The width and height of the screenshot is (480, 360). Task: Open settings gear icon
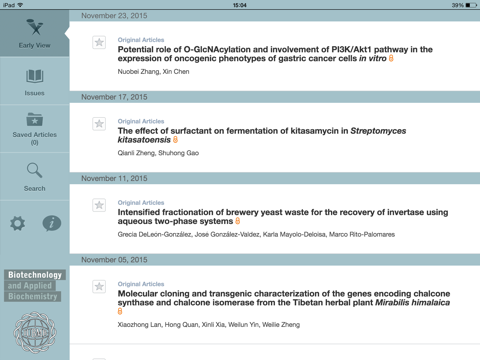point(17,223)
